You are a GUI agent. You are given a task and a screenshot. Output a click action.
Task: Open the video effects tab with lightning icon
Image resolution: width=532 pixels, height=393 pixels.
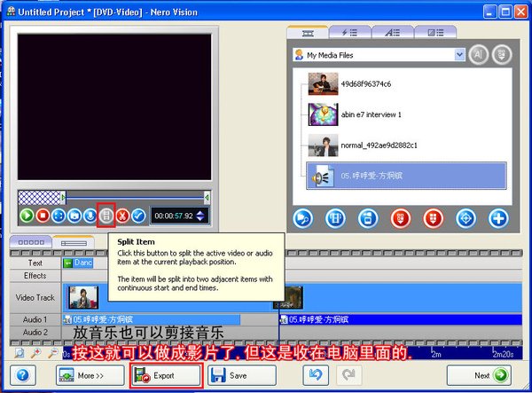click(x=349, y=33)
